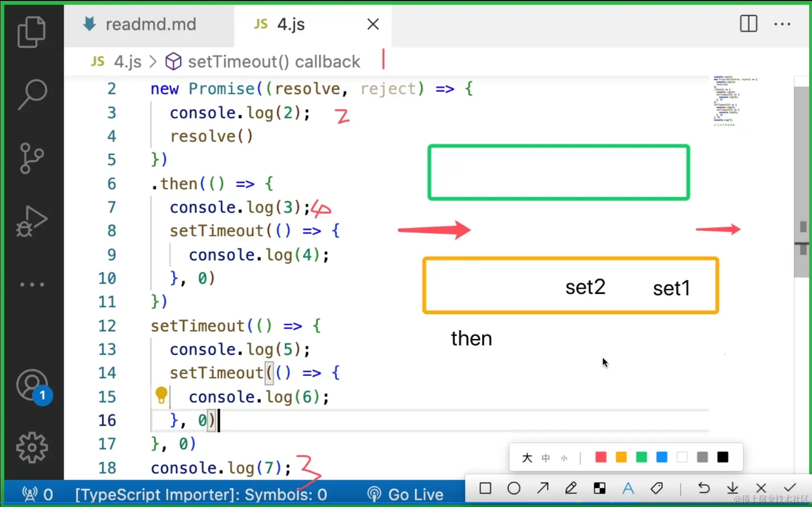This screenshot has height=507, width=812.
Task: Open the Search view in activity bar
Action: coord(32,94)
